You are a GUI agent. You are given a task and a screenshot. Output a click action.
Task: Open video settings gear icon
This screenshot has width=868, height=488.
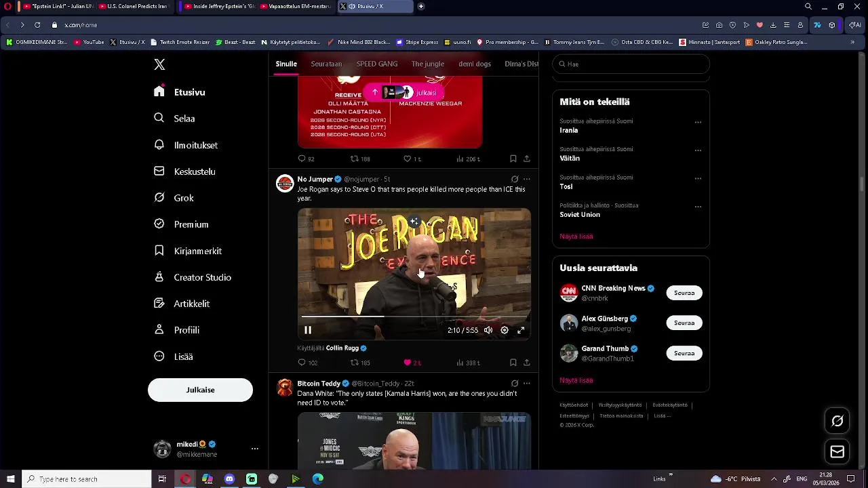(505, 330)
